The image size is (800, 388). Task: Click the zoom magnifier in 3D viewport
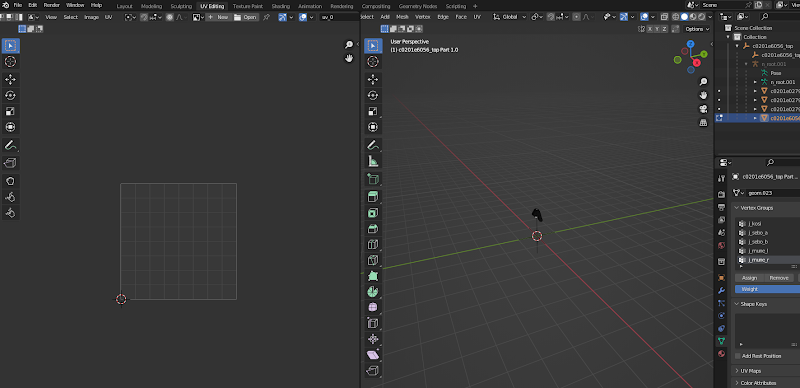[x=704, y=82]
